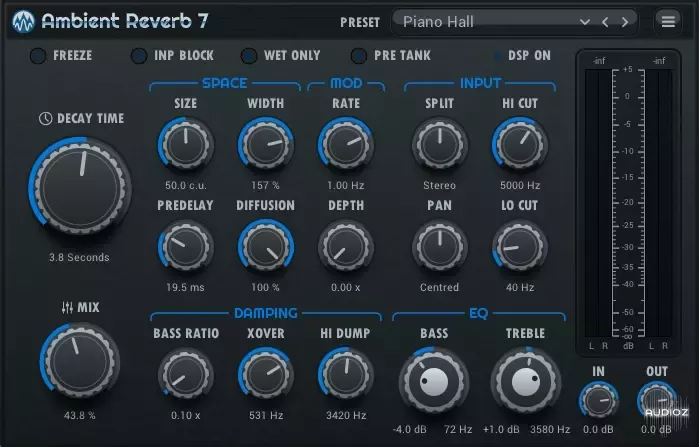
Task: Click the Decay Time knob
Action: (80, 187)
